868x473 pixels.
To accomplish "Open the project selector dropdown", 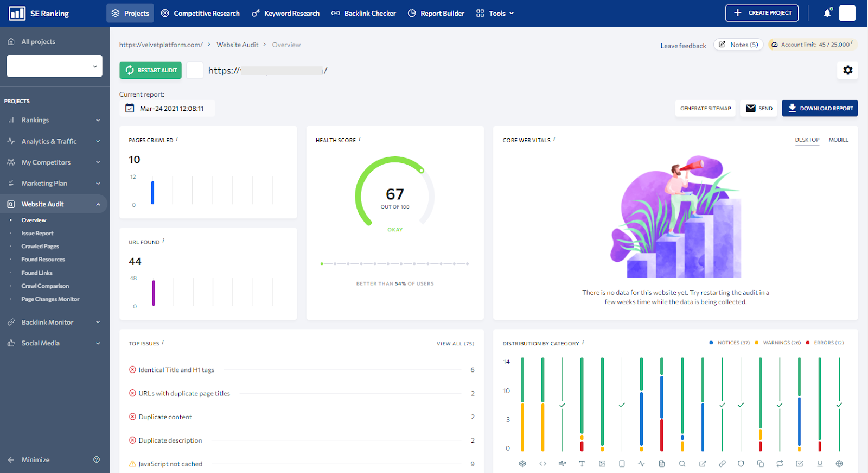I will click(x=54, y=66).
